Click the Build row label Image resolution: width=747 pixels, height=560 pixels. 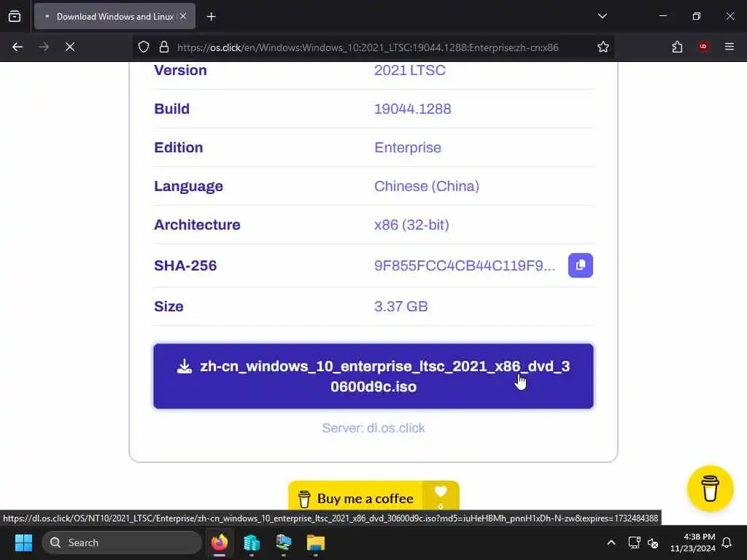click(172, 109)
